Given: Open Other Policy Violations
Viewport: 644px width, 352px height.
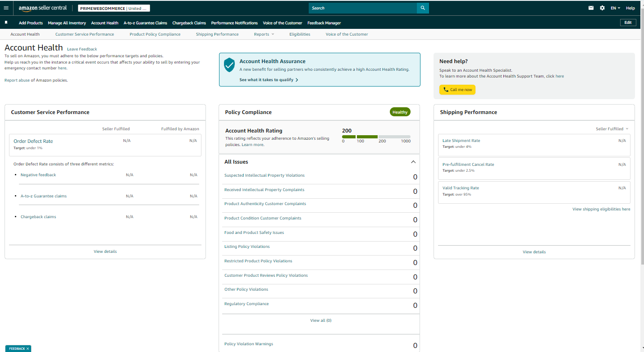Looking at the screenshot, I should point(246,289).
